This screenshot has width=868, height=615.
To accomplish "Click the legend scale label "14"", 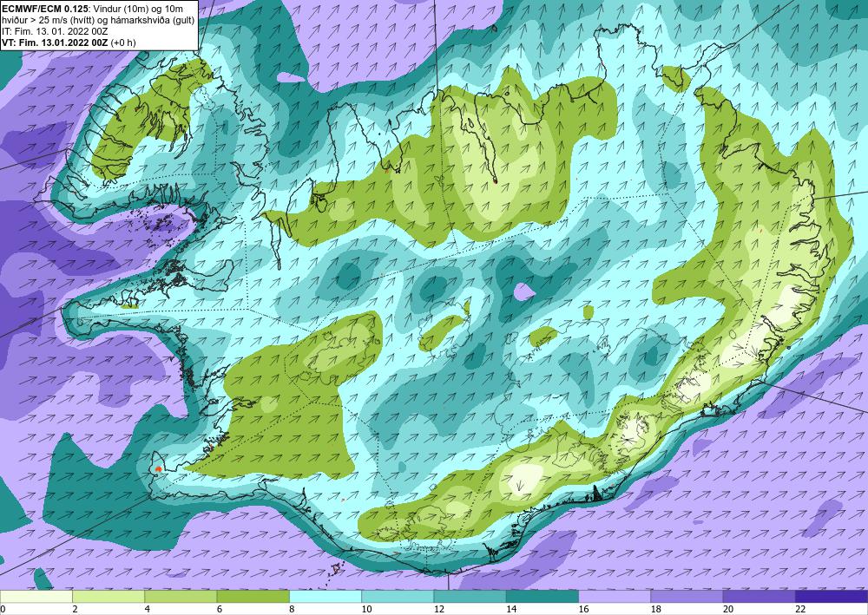I will tap(511, 609).
